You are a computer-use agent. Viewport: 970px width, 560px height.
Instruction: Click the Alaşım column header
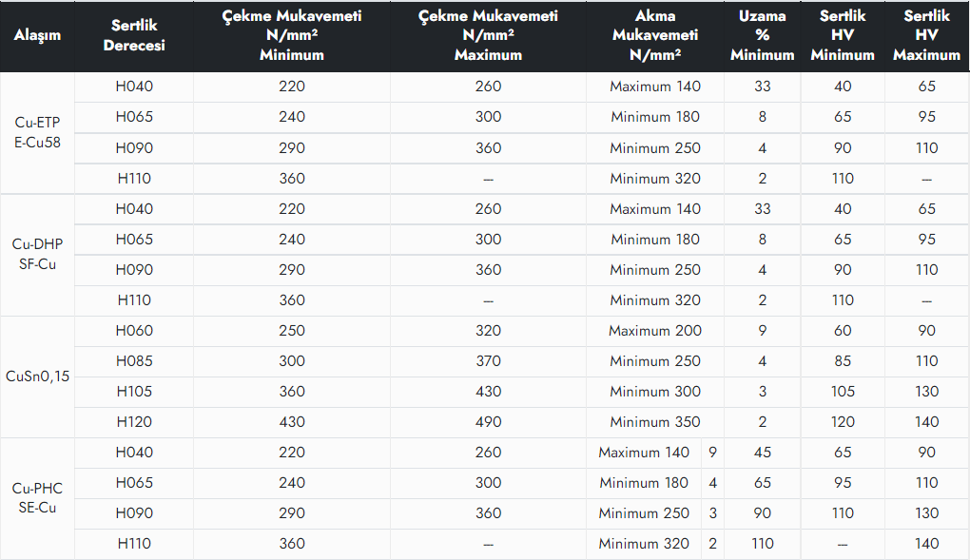point(37,36)
